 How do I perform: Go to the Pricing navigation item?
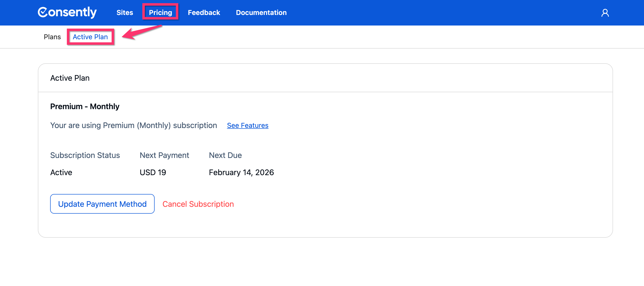point(160,13)
